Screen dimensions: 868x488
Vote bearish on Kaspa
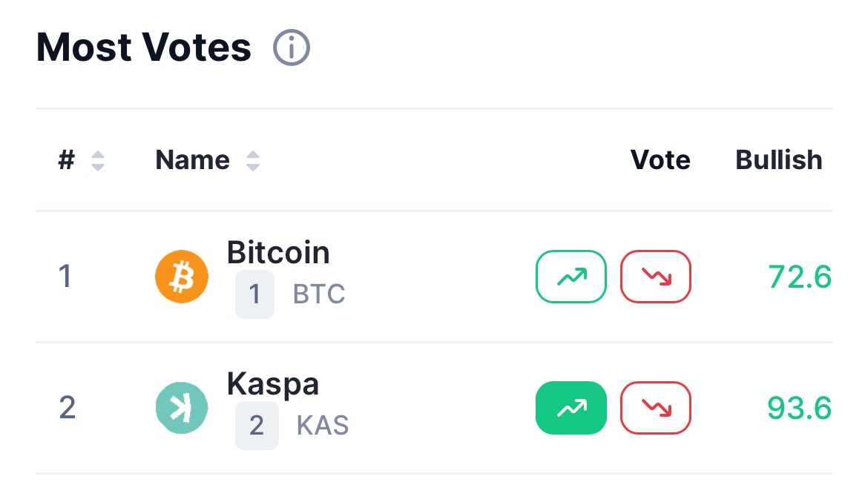click(x=655, y=408)
